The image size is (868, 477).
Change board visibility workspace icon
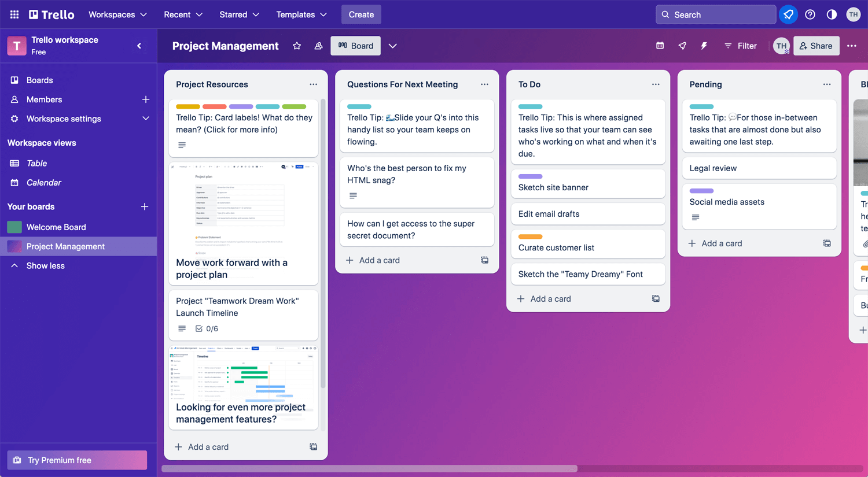click(x=318, y=46)
